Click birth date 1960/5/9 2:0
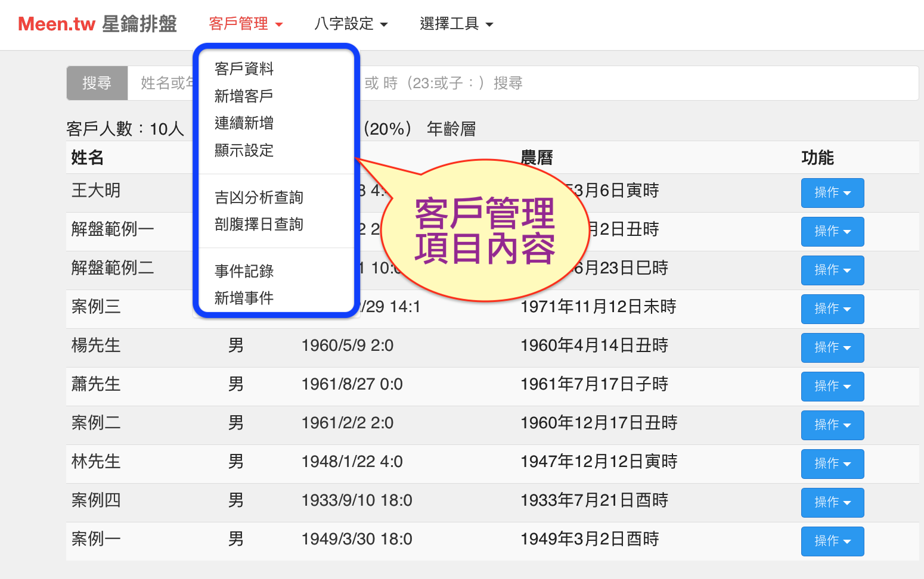 tap(348, 345)
